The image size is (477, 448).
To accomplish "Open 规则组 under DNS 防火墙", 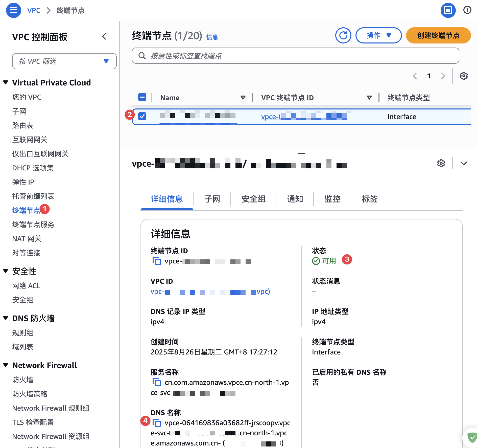I will [x=23, y=333].
